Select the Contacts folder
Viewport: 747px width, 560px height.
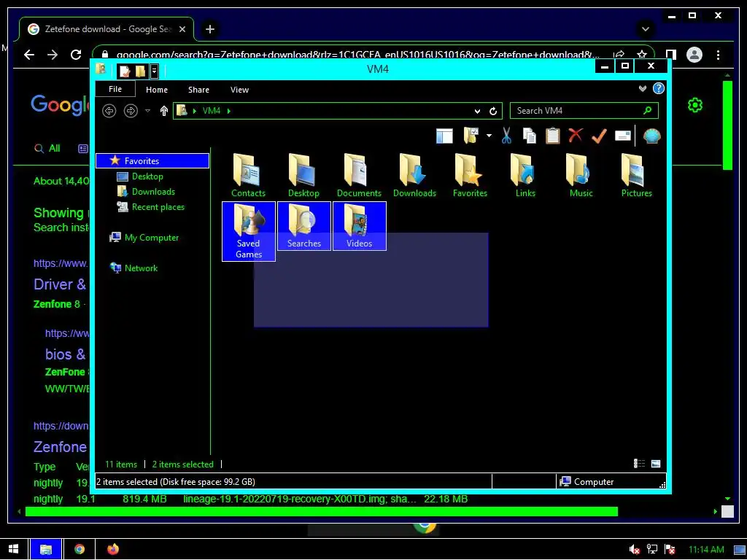click(248, 175)
